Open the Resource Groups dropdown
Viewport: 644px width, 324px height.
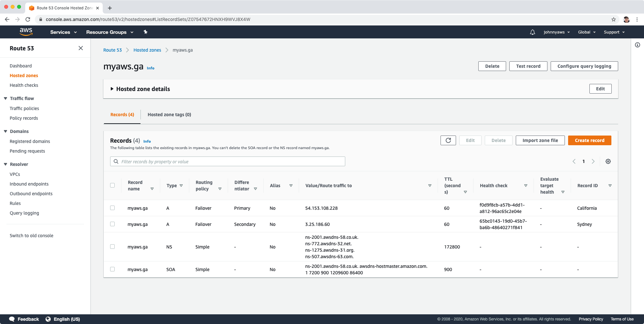pyautogui.click(x=110, y=32)
